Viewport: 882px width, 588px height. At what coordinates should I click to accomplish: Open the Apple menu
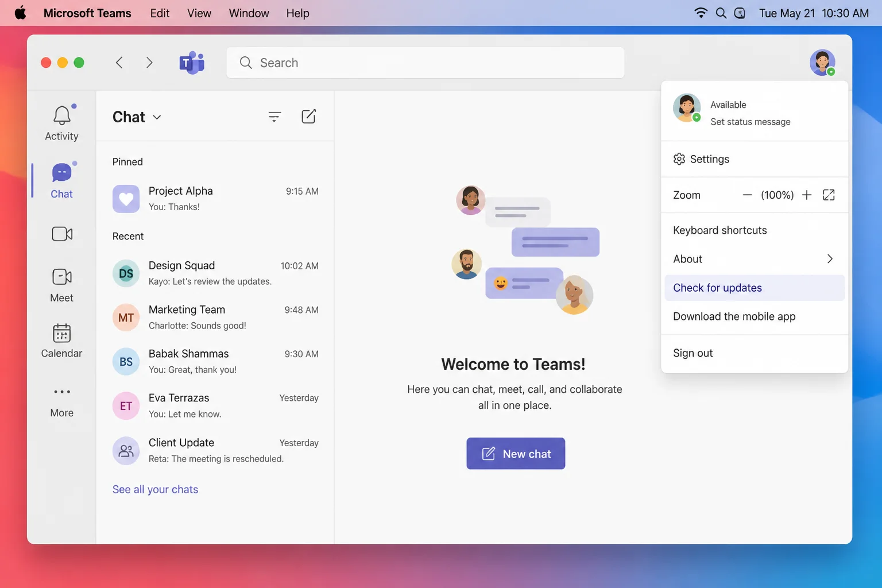point(20,13)
